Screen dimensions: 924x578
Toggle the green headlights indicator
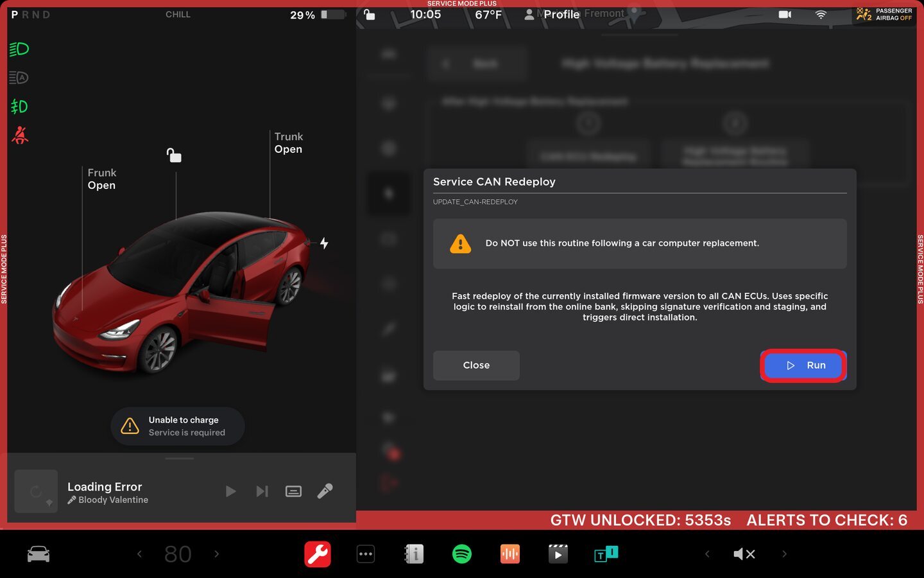pyautogui.click(x=19, y=49)
